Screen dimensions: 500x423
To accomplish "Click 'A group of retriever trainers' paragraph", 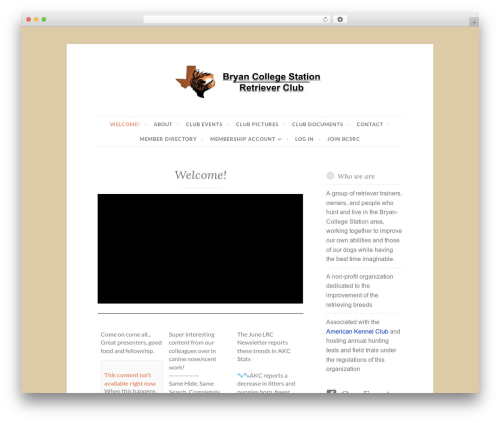I will [x=364, y=226].
